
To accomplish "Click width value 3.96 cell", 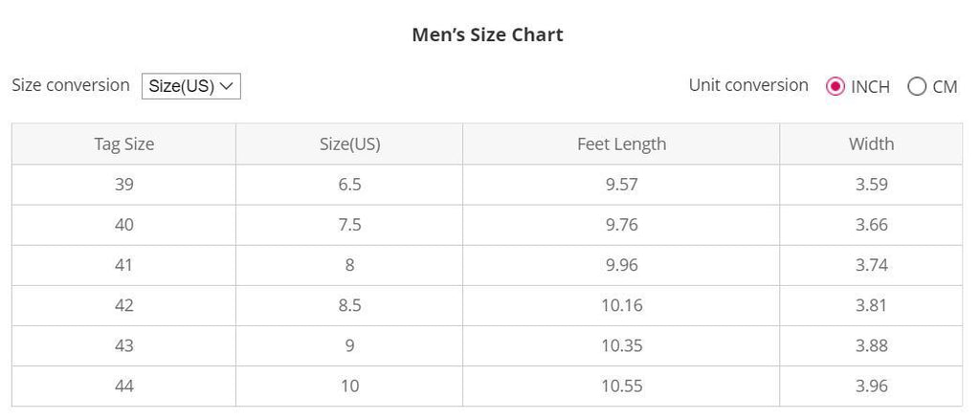I will tap(871, 386).
